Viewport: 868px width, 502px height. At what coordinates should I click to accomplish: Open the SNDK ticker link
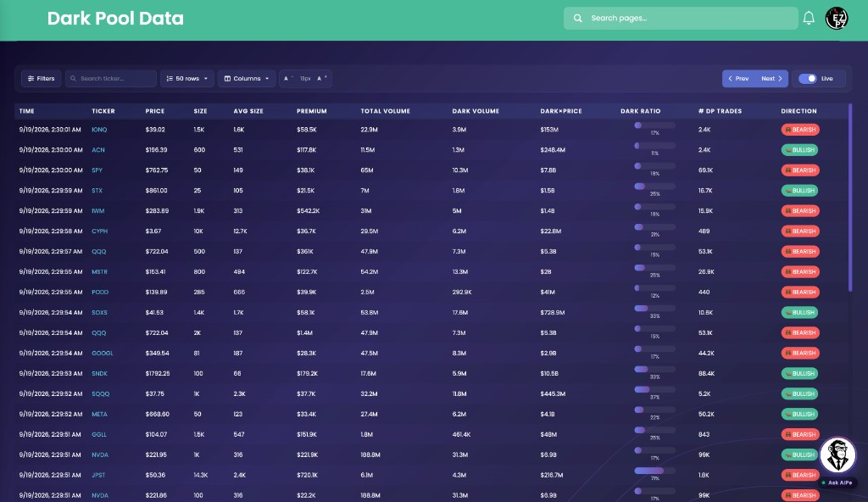100,373
